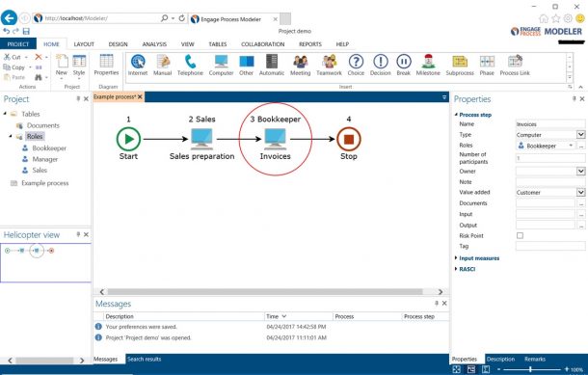The width and height of the screenshot is (588, 375).
Task: Select the Stop node in diagram
Action: point(349,139)
